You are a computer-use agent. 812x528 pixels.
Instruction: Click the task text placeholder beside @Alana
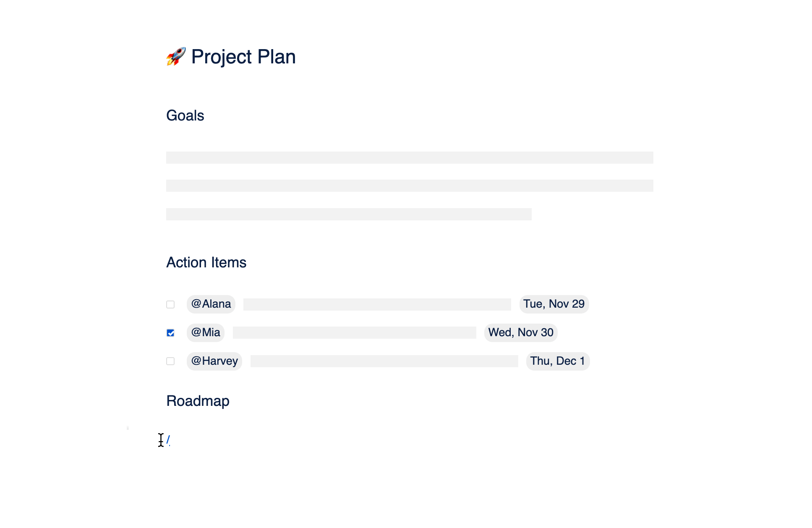point(377,304)
